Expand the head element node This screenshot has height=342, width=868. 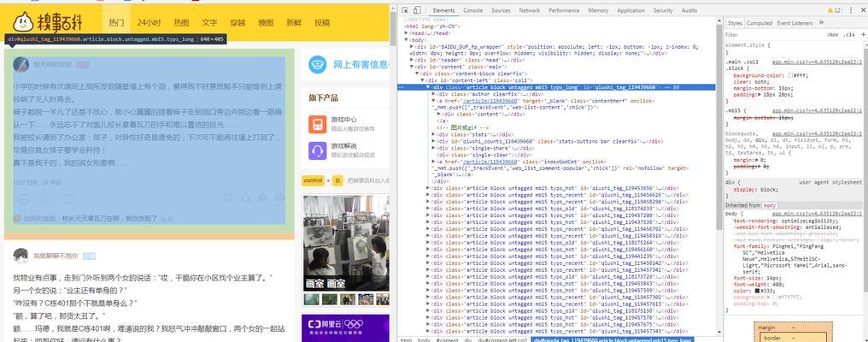408,33
